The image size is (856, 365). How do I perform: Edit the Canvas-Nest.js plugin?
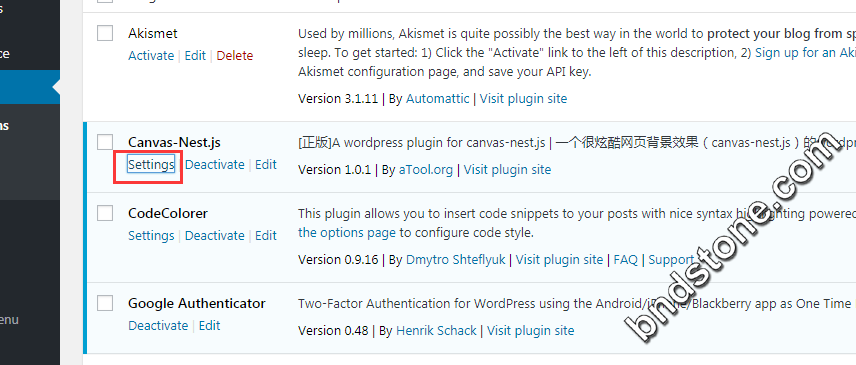266,165
